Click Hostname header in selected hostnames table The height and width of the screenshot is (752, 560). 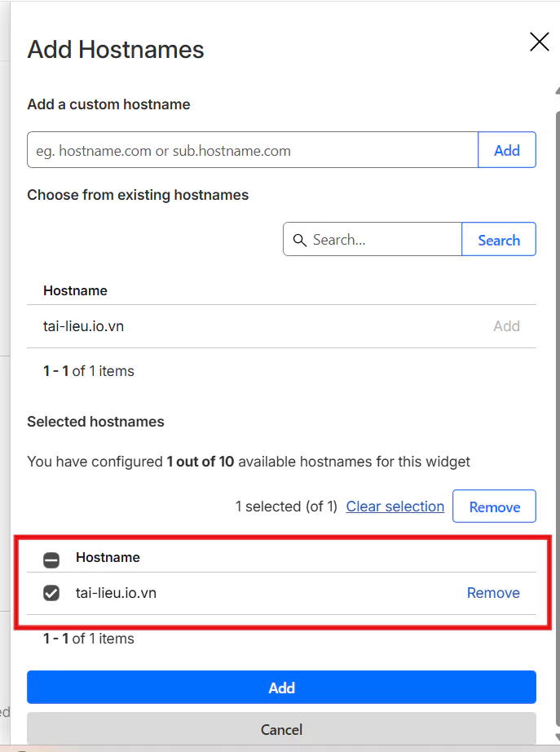coord(108,558)
